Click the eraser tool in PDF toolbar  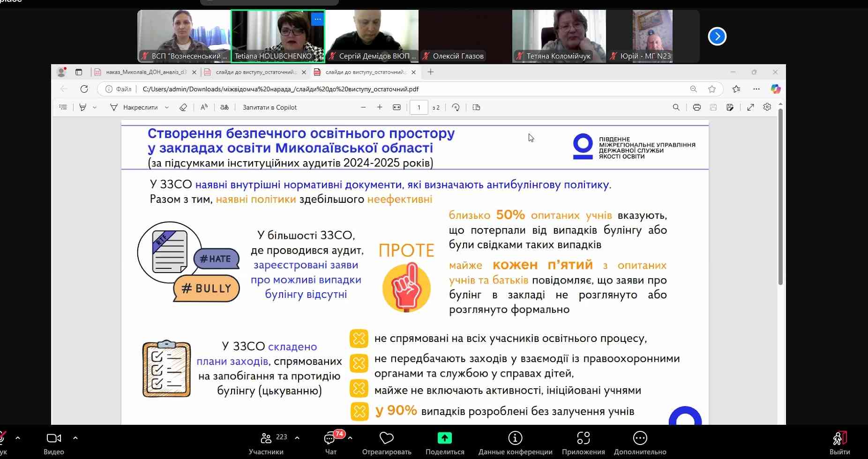click(x=183, y=107)
